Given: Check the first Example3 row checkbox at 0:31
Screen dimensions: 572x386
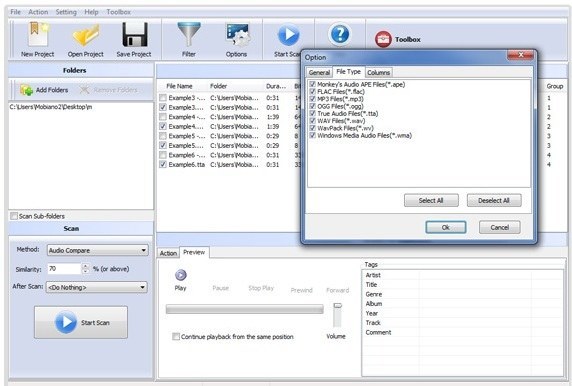Looking at the screenshot, I should pos(163,98).
